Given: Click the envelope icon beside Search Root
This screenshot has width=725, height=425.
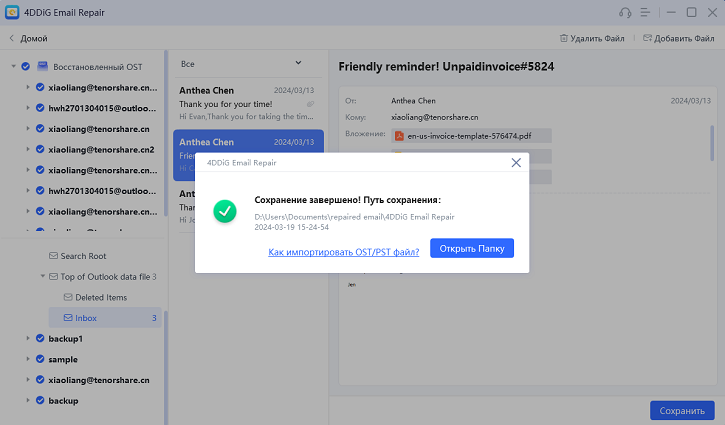Looking at the screenshot, I should point(53,256).
